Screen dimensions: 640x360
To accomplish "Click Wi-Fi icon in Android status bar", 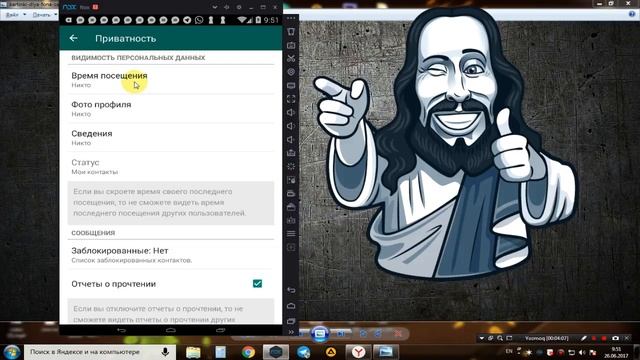I will coord(242,20).
